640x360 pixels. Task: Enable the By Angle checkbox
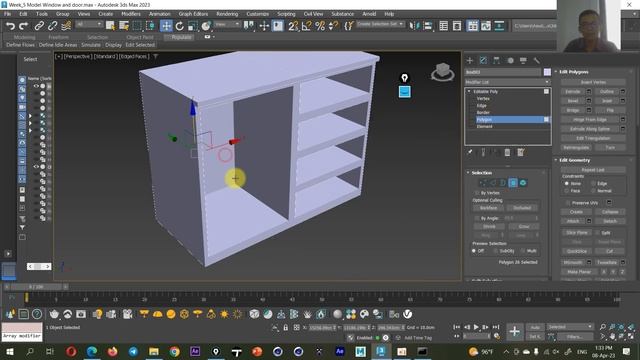tap(477, 218)
